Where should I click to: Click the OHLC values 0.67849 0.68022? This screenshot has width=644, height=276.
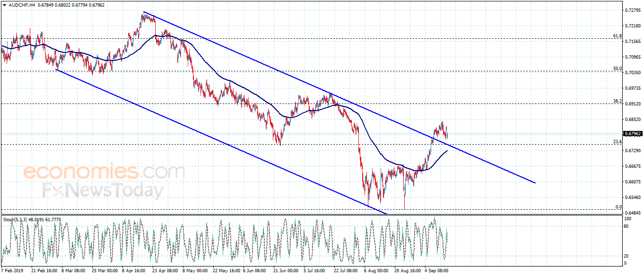53,5
